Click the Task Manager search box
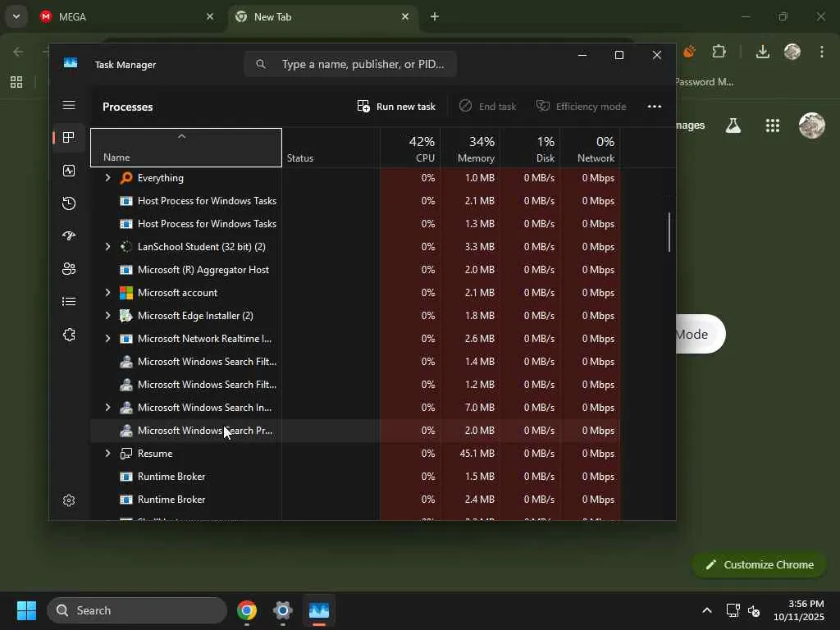Screen dimensions: 840x630 (350, 64)
